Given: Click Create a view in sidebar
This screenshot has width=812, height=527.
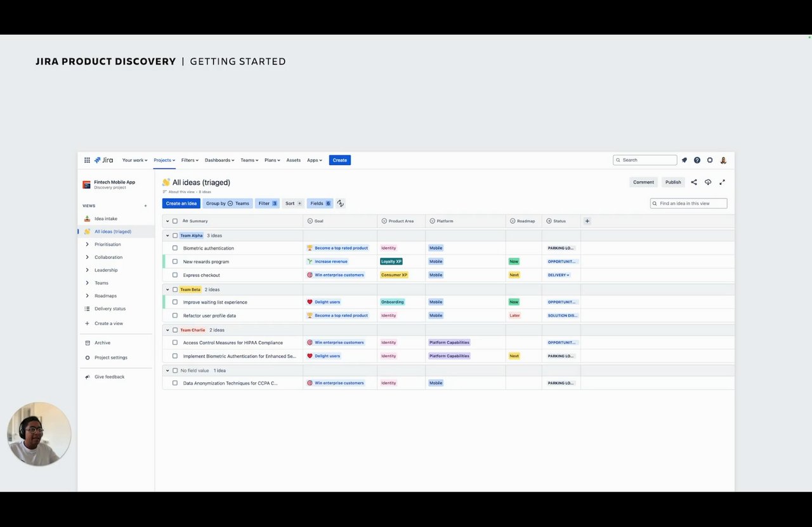Looking at the screenshot, I should (x=116, y=323).
